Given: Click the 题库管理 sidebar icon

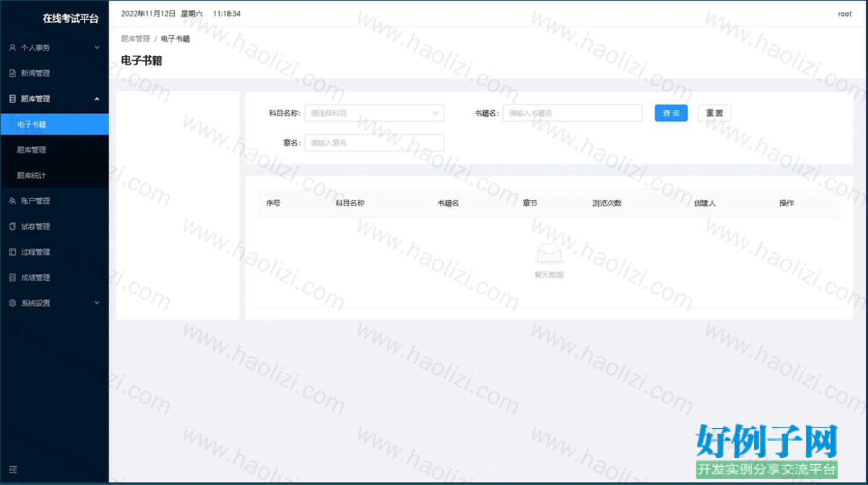Looking at the screenshot, I should pyautogui.click(x=13, y=99).
